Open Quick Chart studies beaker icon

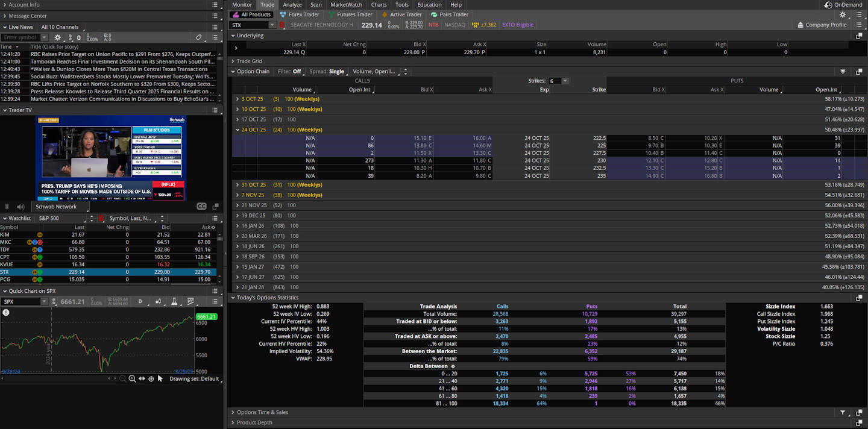(x=174, y=301)
